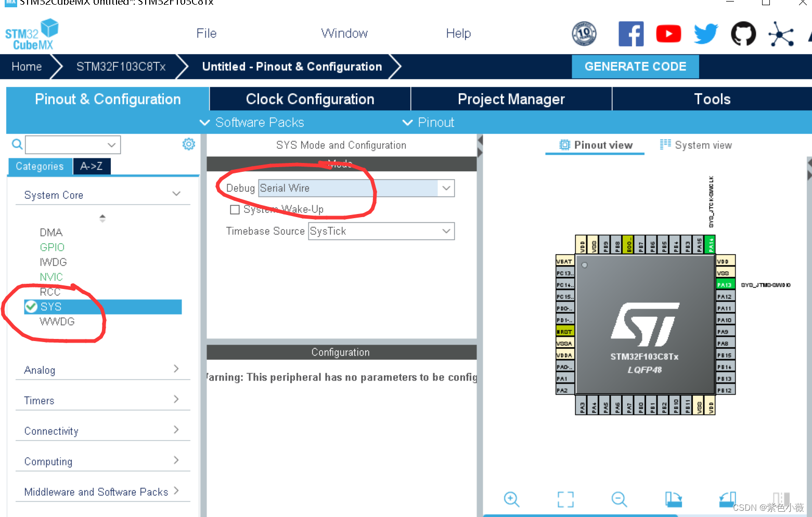Click the ST logo on the chip
812x517 pixels.
(x=645, y=324)
